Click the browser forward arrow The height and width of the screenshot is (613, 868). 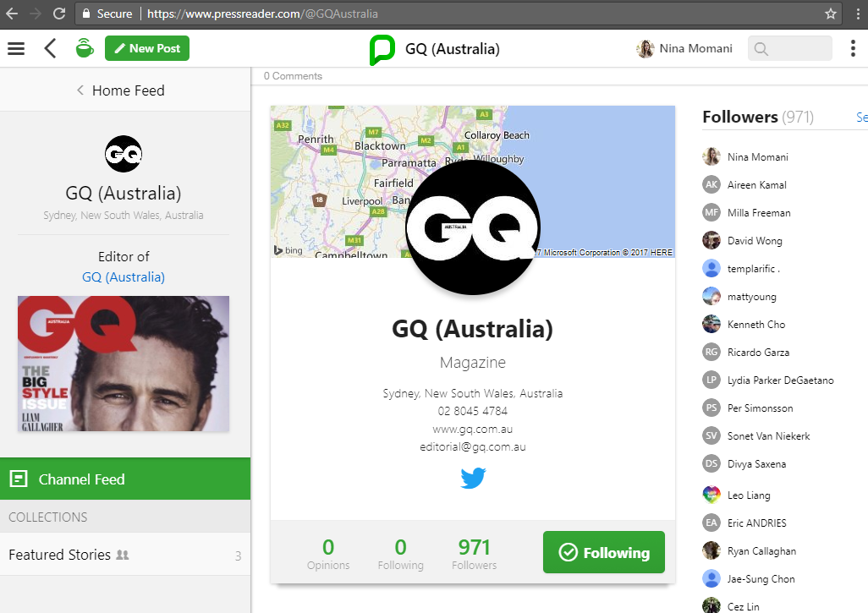coord(36,14)
